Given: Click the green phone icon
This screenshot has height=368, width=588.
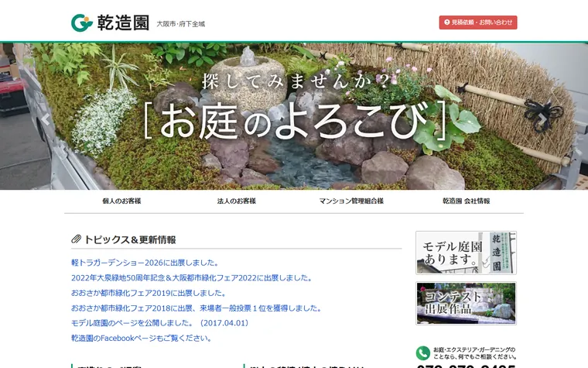Looking at the screenshot, I should pos(423,353).
